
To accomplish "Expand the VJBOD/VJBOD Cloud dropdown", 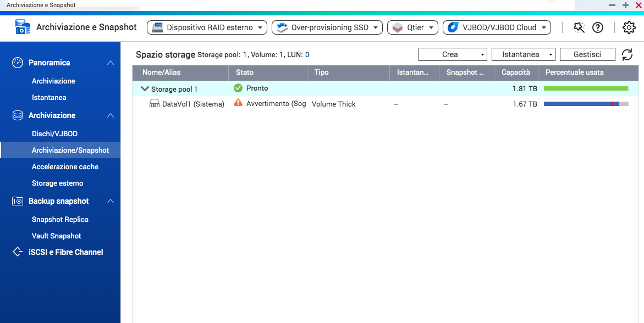I will click(x=497, y=27).
